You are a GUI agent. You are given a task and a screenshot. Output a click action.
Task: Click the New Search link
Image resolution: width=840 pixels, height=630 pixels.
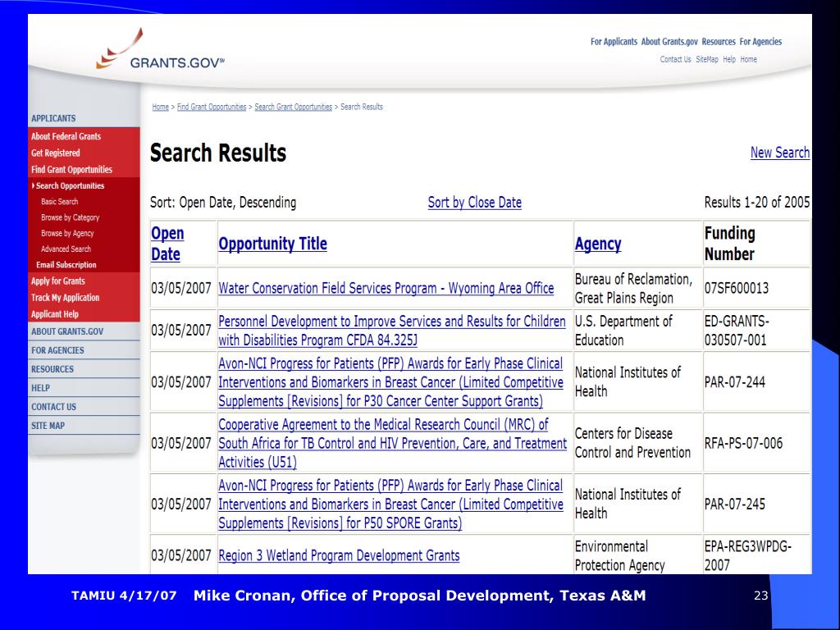(780, 153)
